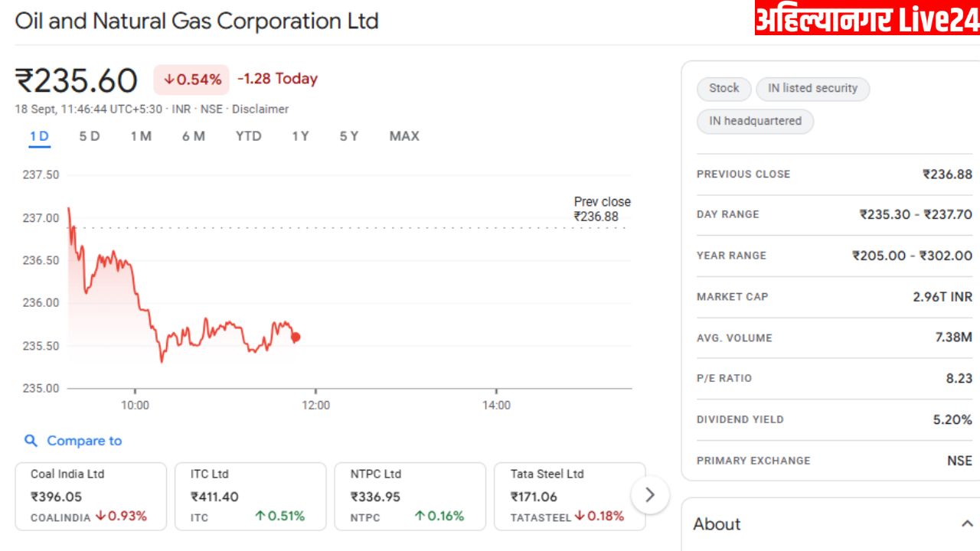Select the 1D time range tab

(39, 136)
